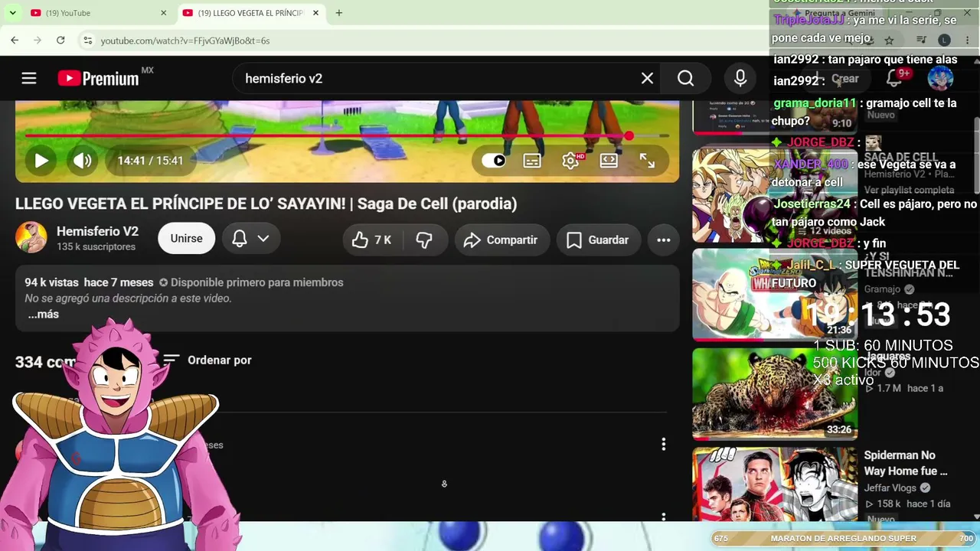Close the '(19) YouTube' tab
Viewport: 980px width, 551px height.
click(163, 13)
